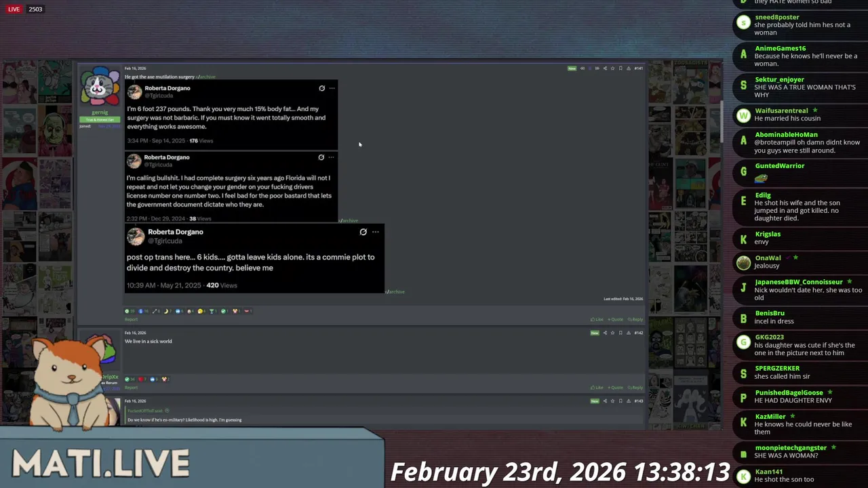Image resolution: width=868 pixels, height=488 pixels.
Task: Jump to next post arrows on #141
Action: coord(597,68)
